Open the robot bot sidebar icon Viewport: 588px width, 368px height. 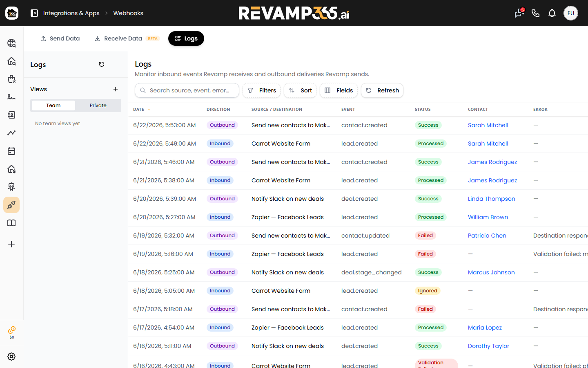(11, 187)
